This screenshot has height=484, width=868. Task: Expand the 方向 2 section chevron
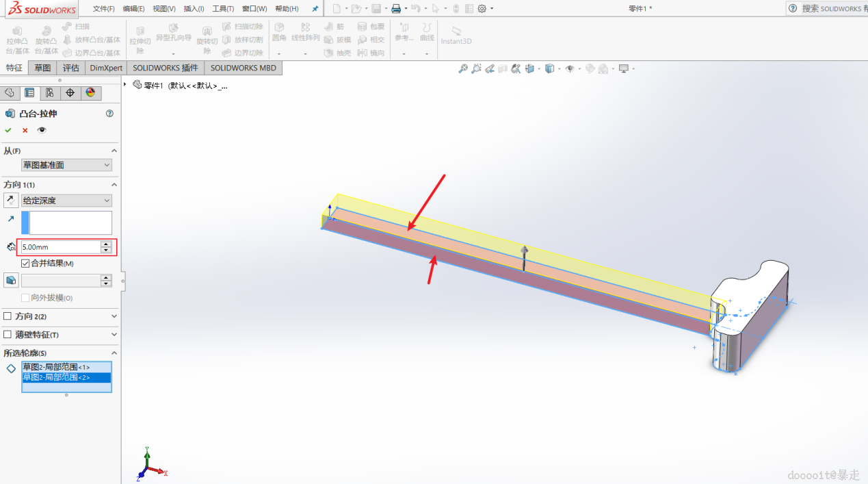[x=114, y=316]
